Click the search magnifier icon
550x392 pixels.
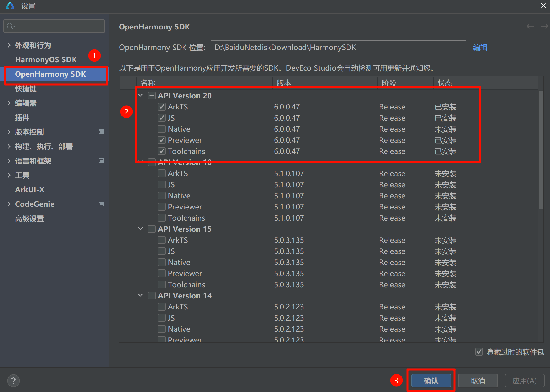(10, 26)
